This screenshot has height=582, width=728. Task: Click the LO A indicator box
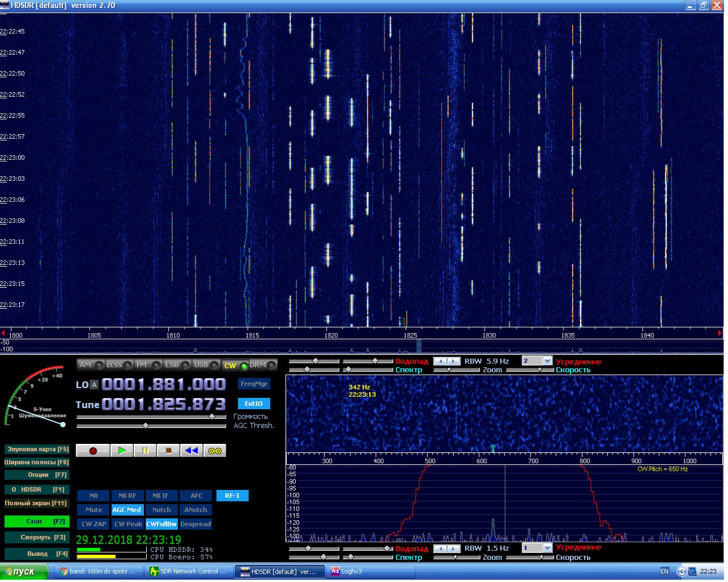point(94,385)
